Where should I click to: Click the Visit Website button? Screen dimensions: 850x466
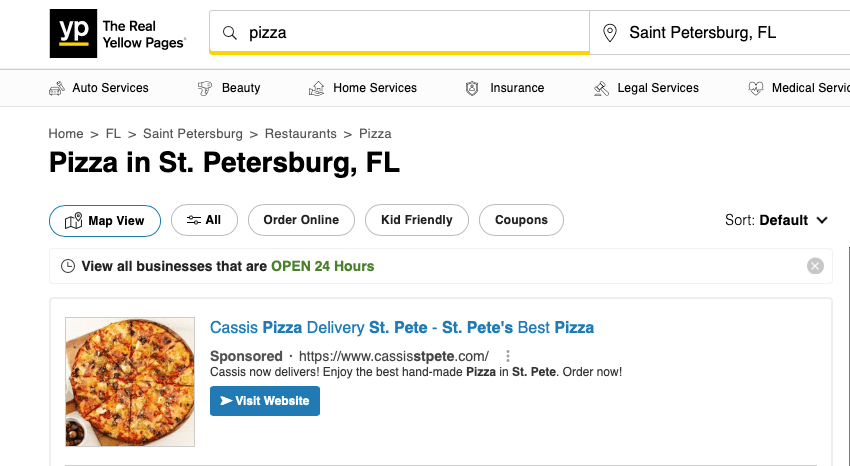[x=265, y=401]
